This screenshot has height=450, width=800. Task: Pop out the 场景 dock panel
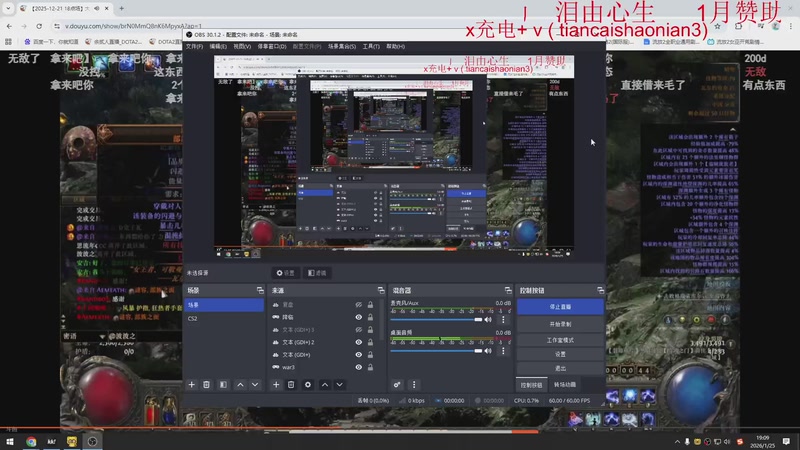coord(260,290)
